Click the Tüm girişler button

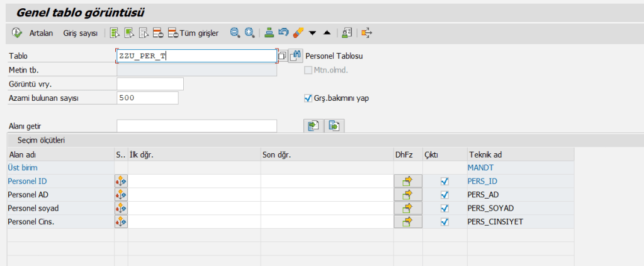[193, 33]
